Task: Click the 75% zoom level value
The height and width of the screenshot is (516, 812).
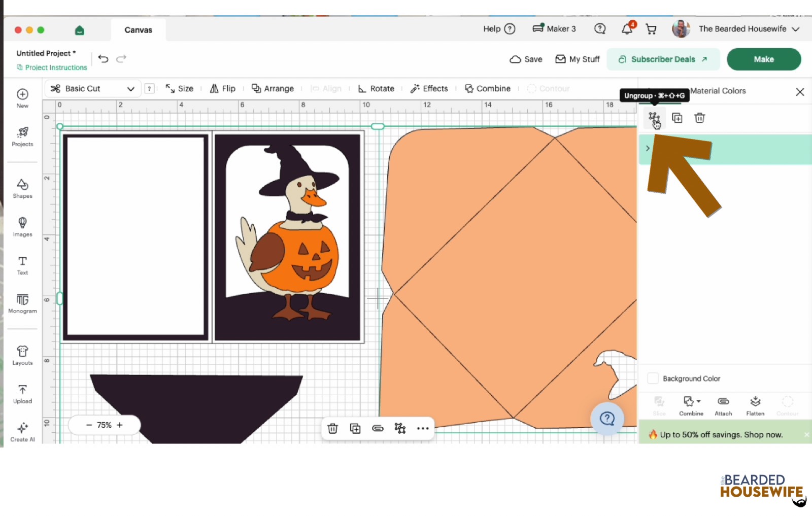Action: click(104, 425)
